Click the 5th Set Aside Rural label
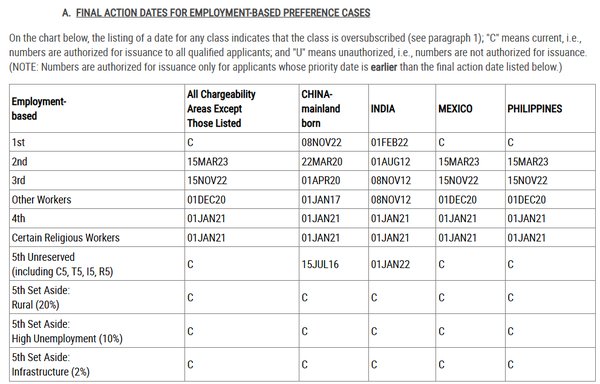 41,298
